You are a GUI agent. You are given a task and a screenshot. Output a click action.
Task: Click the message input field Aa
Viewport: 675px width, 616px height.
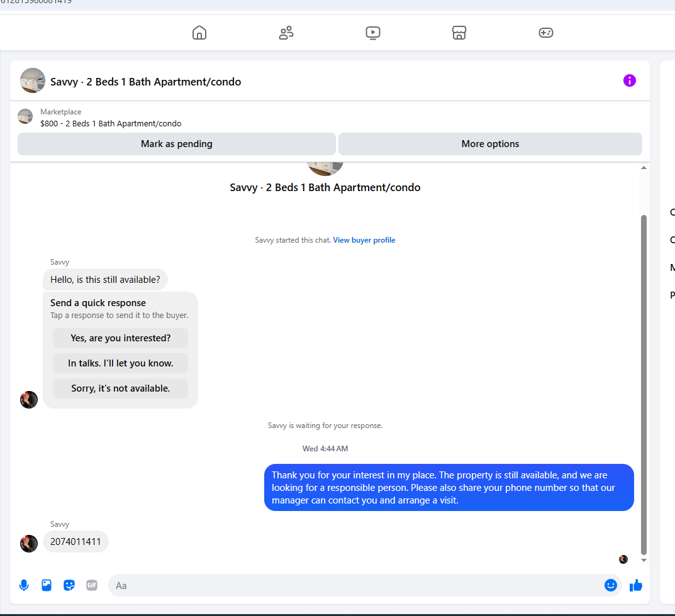click(x=355, y=585)
